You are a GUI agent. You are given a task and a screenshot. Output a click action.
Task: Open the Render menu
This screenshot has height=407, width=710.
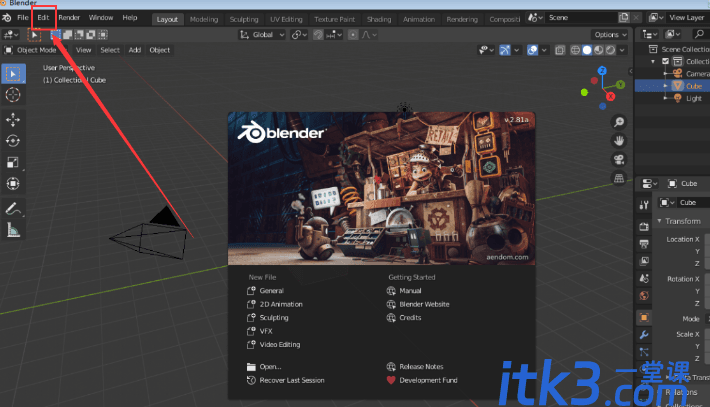(x=69, y=17)
